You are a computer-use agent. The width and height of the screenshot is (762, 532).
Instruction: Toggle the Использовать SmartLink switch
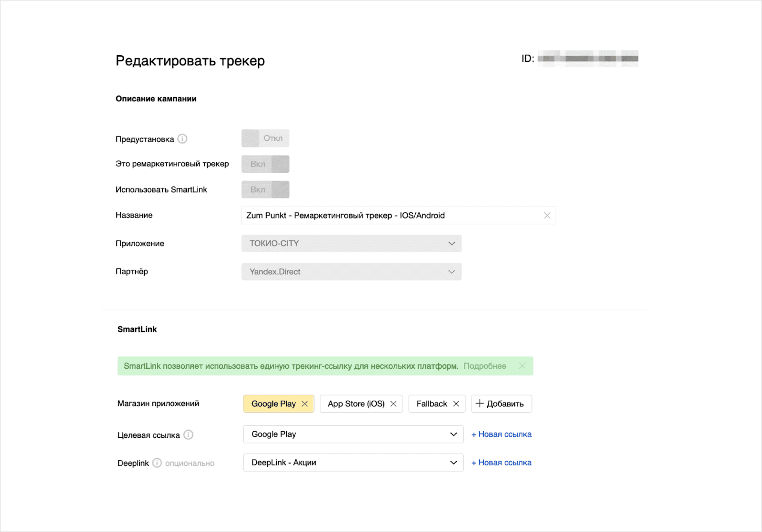coord(265,190)
